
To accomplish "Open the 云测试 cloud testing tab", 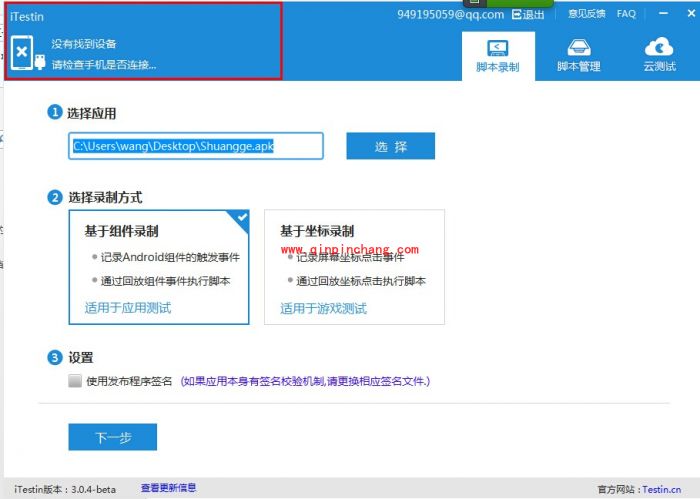I will (659, 56).
